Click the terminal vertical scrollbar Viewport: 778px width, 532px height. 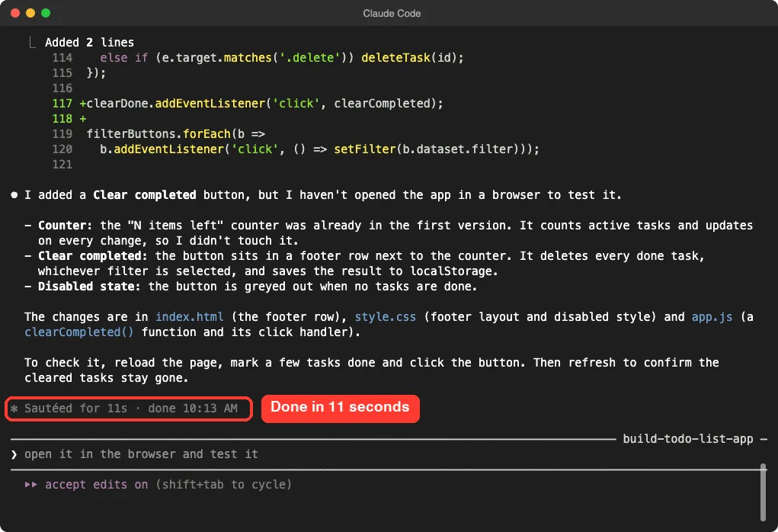point(763,492)
